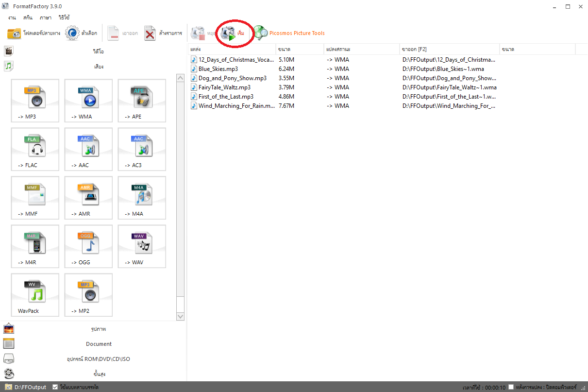Click the 3.55M size cell
588x392 pixels.
click(286, 78)
